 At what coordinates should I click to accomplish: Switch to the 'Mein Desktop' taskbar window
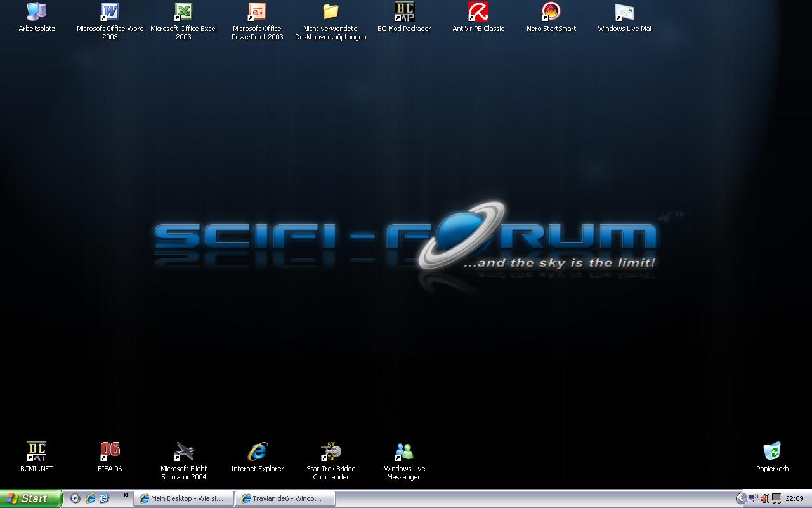183,498
